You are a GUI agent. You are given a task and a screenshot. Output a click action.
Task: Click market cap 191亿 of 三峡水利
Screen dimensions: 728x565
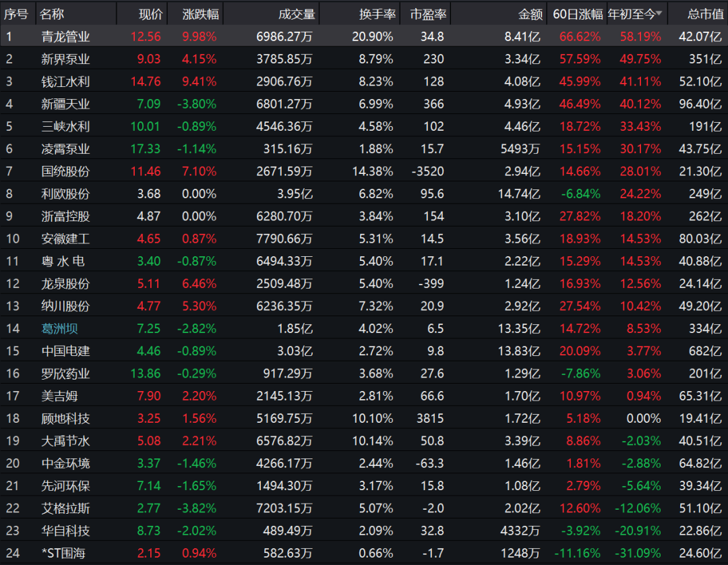705,126
